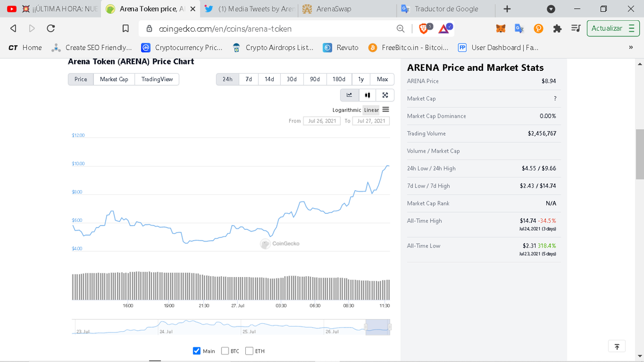
Task: Uncheck the Main series checkbox
Action: (x=196, y=351)
